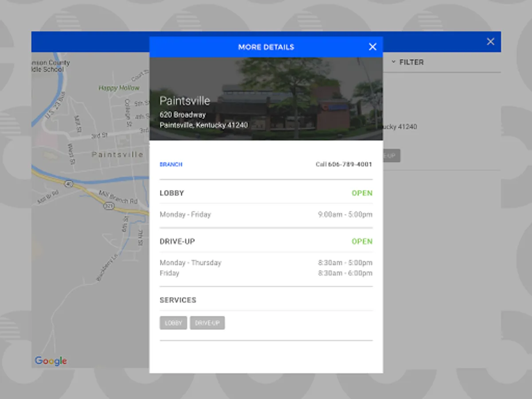This screenshot has height=399, width=532.
Task: Click the LOBBY section heading
Action: tap(172, 193)
